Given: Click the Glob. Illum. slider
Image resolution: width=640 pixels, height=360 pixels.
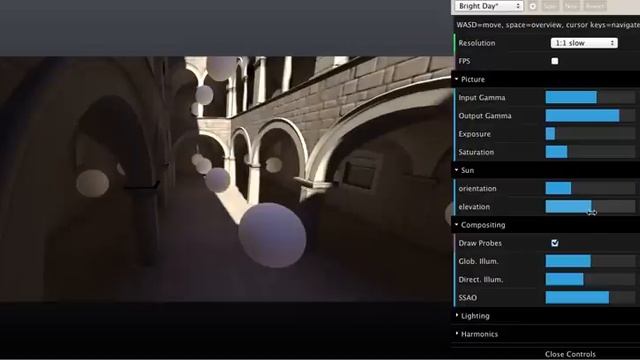Looking at the screenshot, I should (x=590, y=261).
